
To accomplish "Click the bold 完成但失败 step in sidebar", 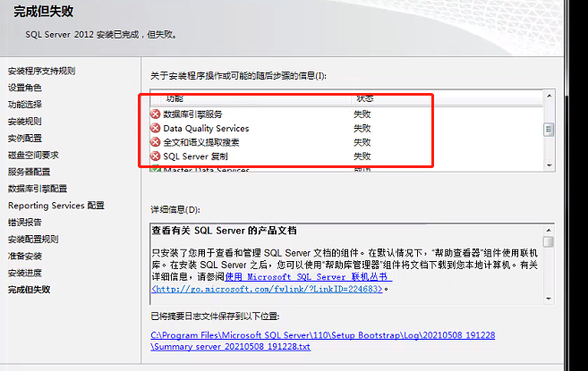I will point(30,290).
